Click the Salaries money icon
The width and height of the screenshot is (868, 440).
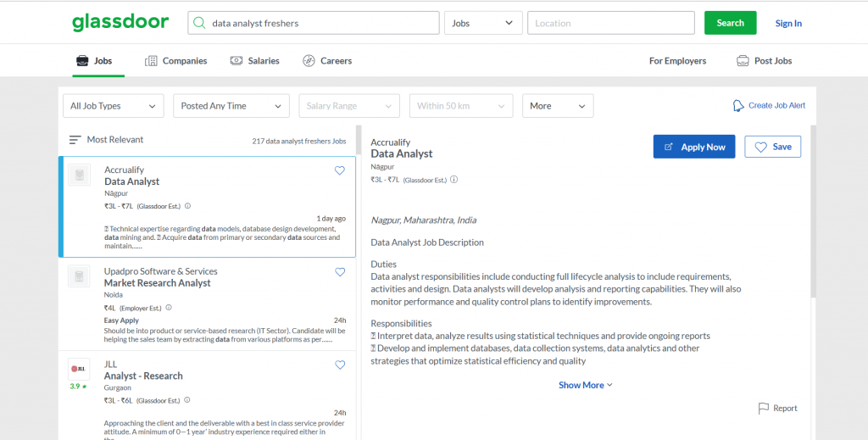[236, 61]
